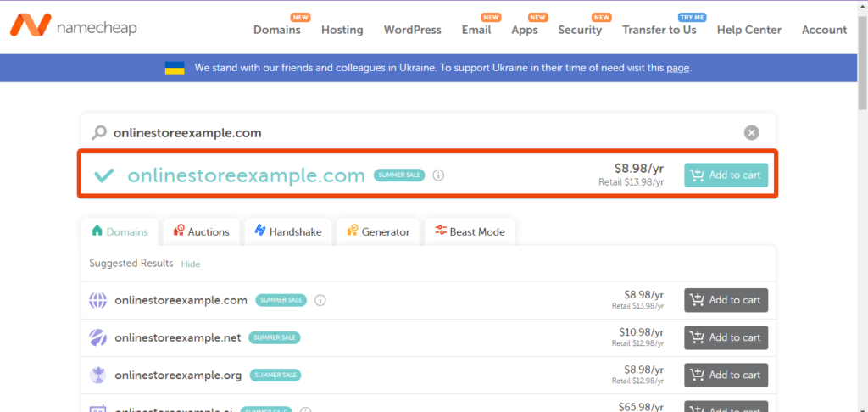Open the Hosting navigation menu
This screenshot has width=868, height=412.
point(342,30)
